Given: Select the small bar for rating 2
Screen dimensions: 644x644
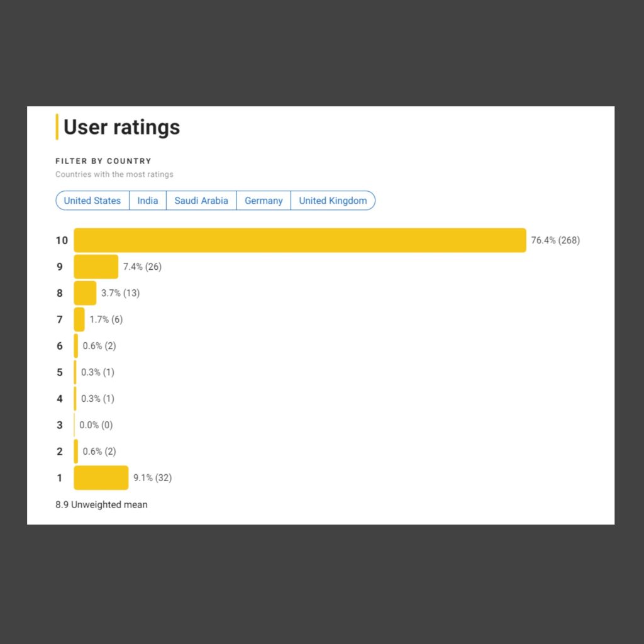Looking at the screenshot, I should (76, 452).
